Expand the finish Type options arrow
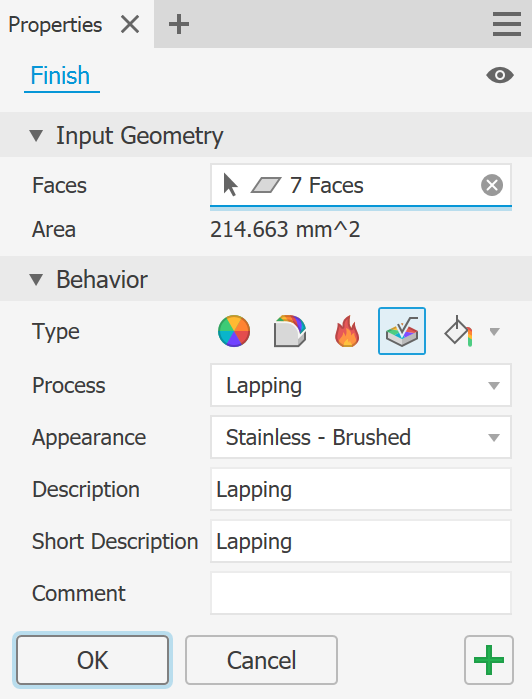Viewport: 532px width, 699px height. point(494,332)
